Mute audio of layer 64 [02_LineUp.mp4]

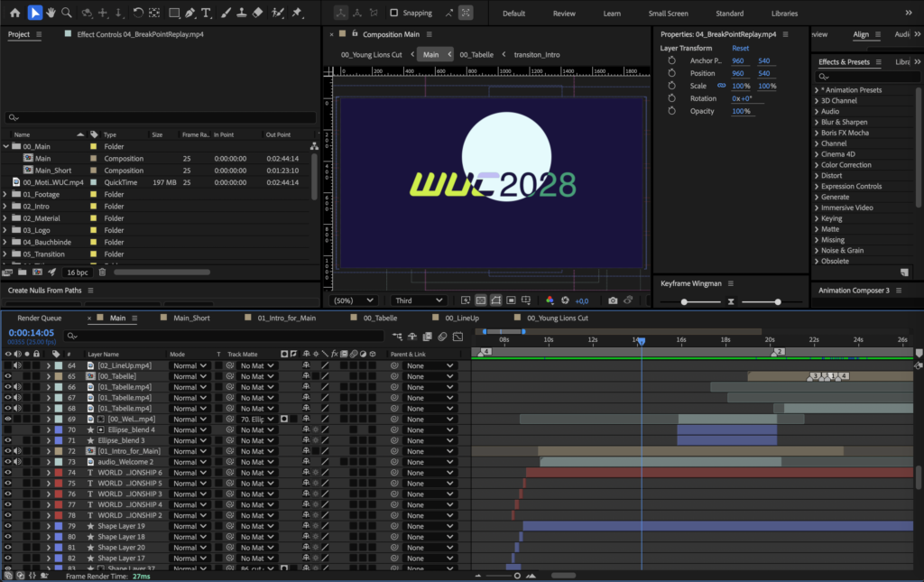18,365
